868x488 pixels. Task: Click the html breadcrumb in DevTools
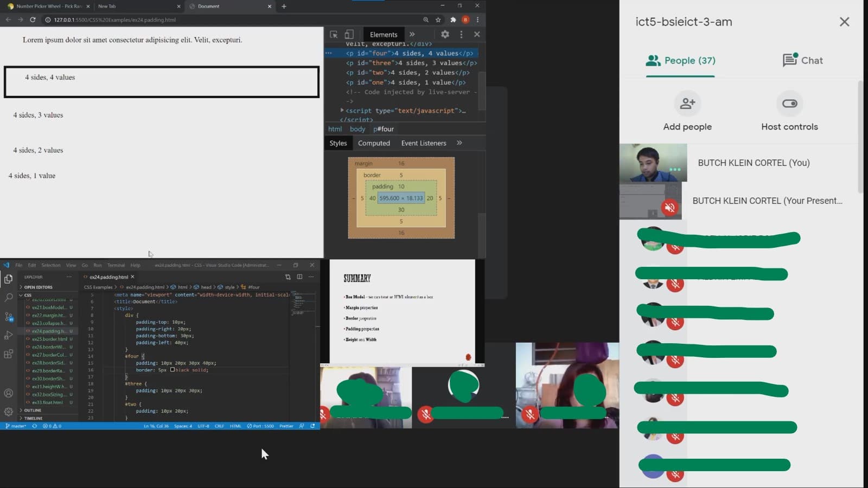(335, 129)
